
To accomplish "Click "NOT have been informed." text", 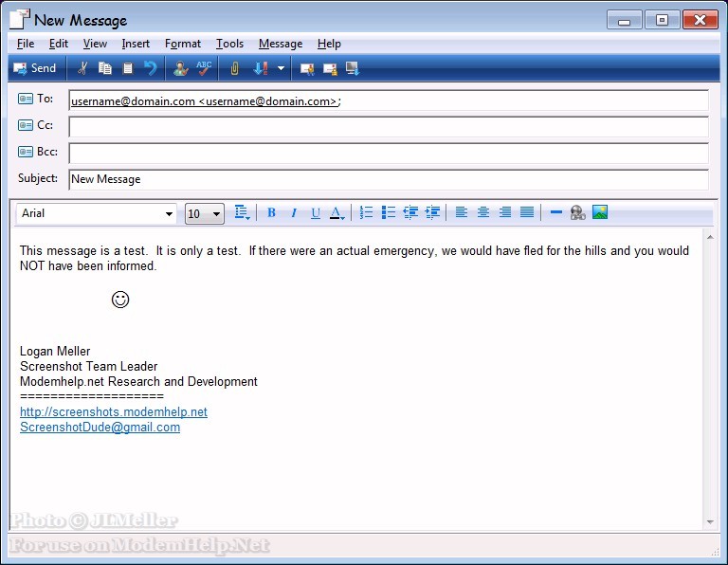I will click(88, 266).
